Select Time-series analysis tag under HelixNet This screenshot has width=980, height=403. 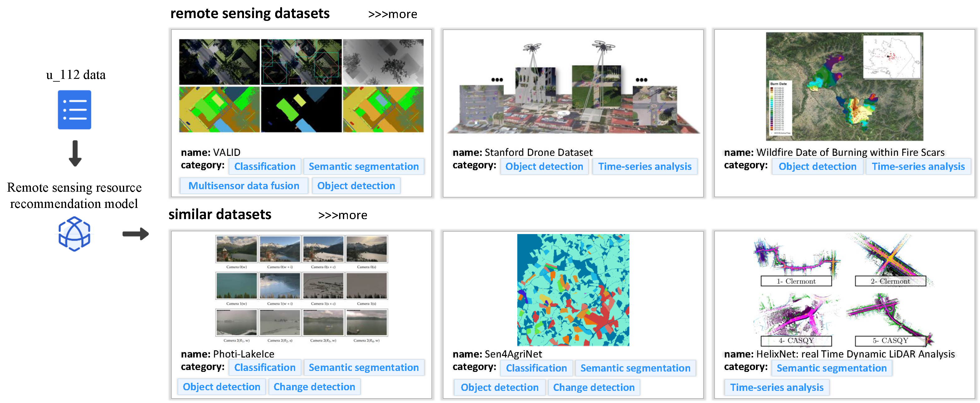tap(777, 387)
